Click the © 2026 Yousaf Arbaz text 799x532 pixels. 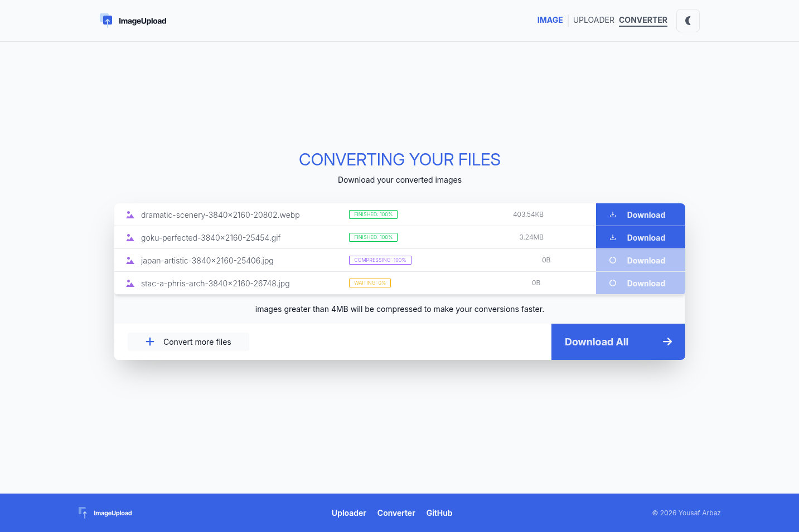[x=686, y=513]
